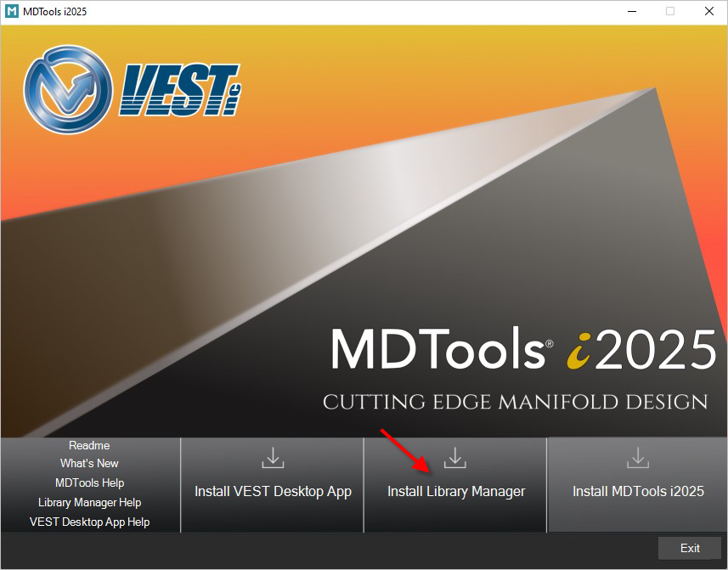This screenshot has height=570, width=728.
Task: Start the Install MDTools i2025 button text
Action: [x=638, y=491]
